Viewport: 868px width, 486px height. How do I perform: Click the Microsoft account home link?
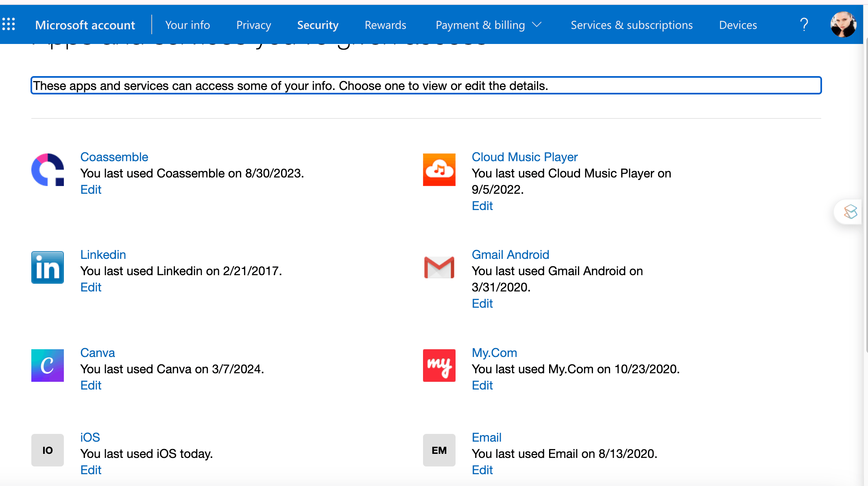point(85,25)
